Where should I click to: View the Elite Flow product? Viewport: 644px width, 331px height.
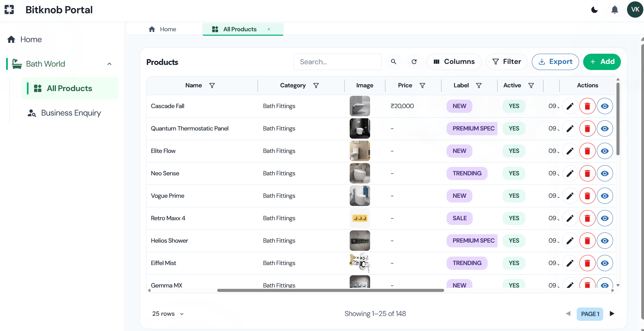point(605,151)
